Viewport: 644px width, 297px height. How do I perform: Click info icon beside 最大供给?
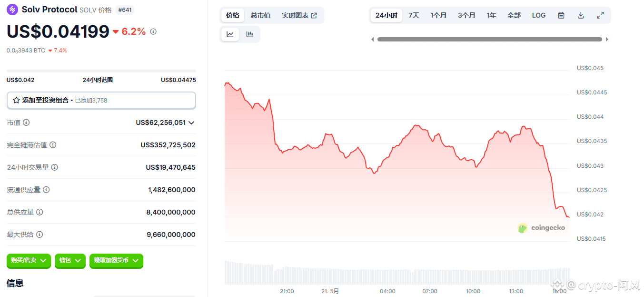click(x=40, y=235)
